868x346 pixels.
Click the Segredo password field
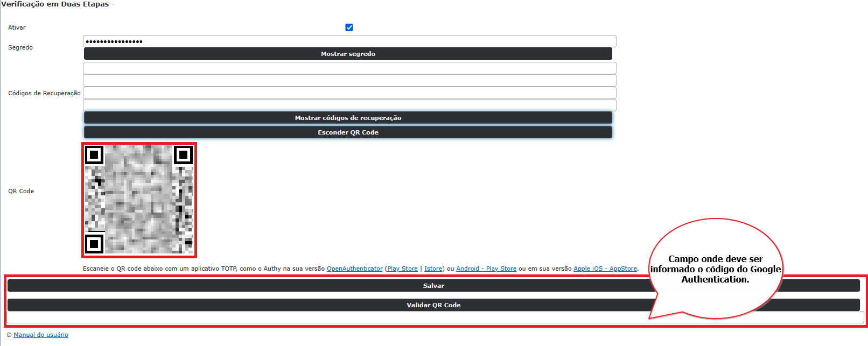[x=349, y=41]
